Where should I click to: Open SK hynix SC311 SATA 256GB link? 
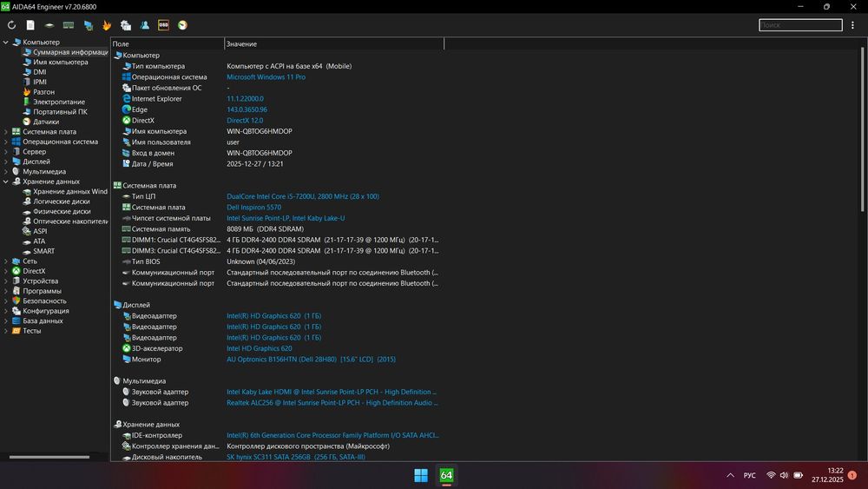[x=296, y=457]
